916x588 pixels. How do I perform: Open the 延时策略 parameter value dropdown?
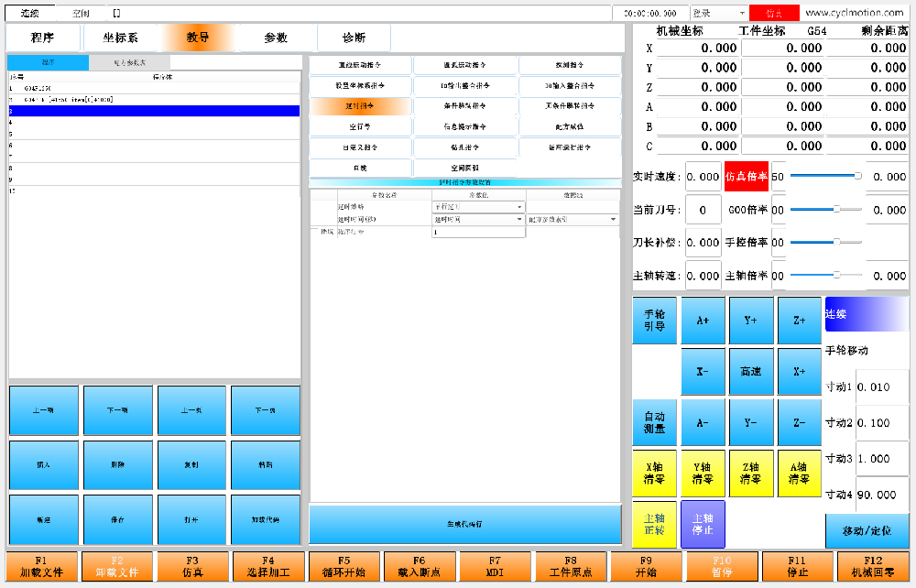point(478,207)
